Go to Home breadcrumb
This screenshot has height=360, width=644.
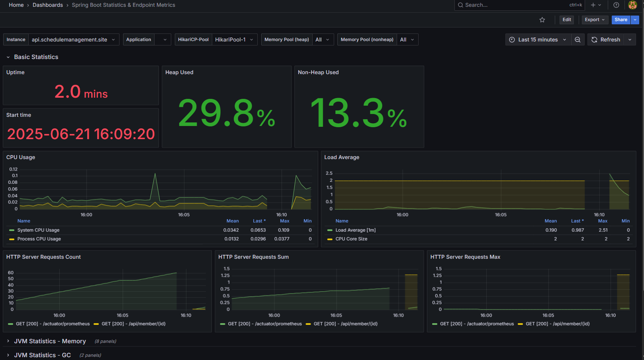(x=16, y=5)
